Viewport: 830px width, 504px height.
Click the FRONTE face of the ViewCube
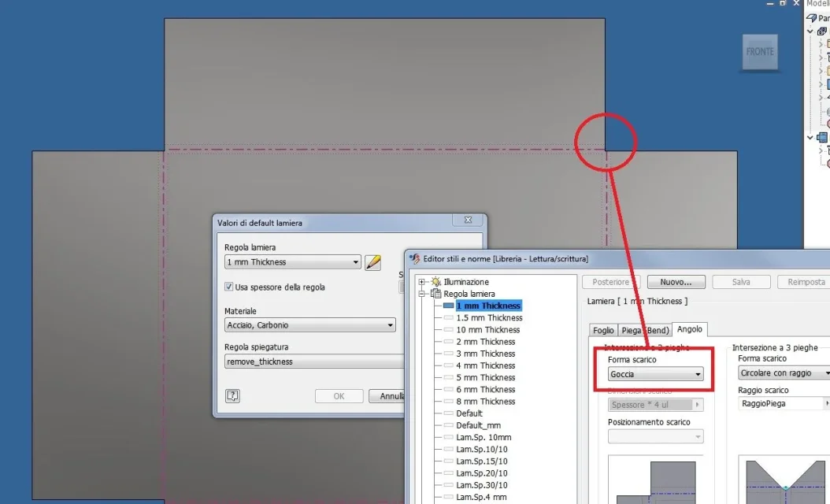tap(760, 52)
